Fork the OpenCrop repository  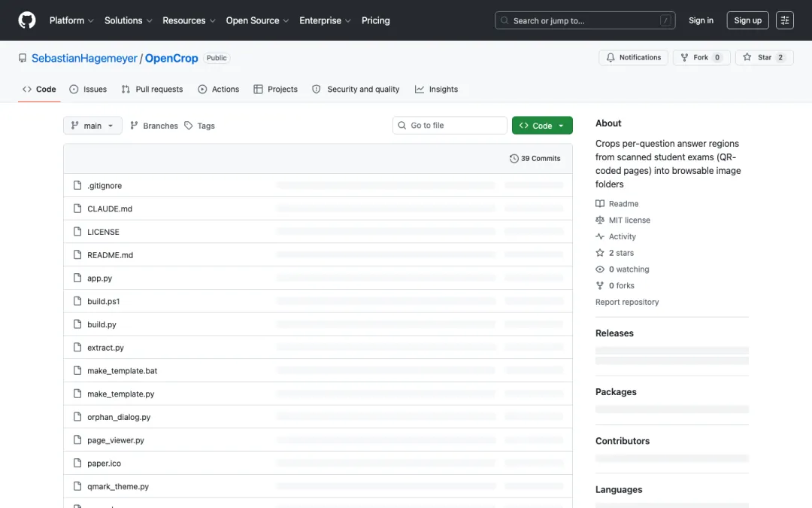701,57
